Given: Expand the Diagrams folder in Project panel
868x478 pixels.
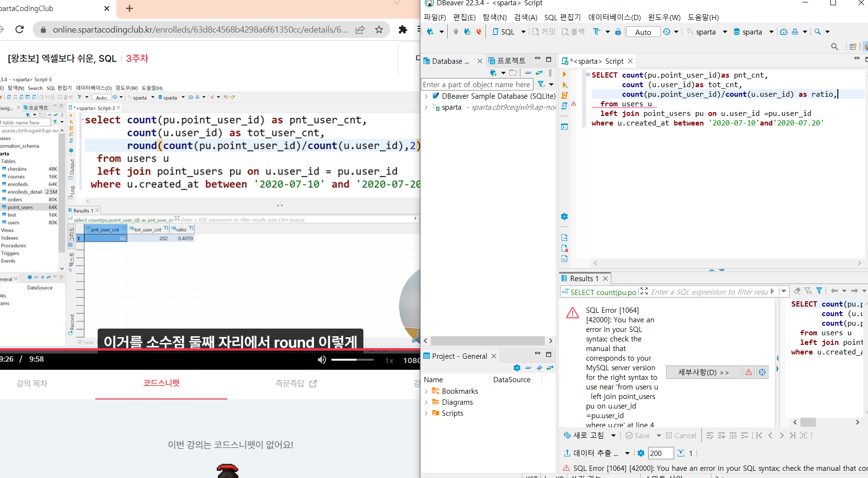Looking at the screenshot, I should pyautogui.click(x=426, y=402).
